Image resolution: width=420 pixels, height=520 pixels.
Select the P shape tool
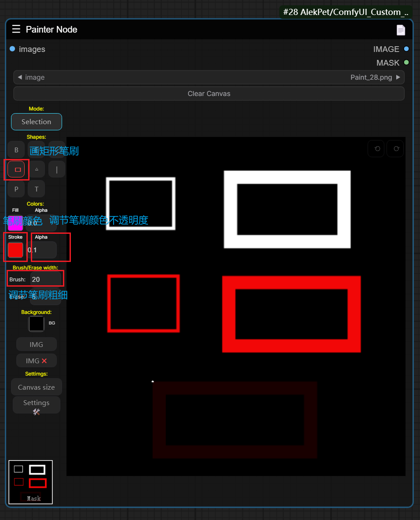(x=16, y=189)
